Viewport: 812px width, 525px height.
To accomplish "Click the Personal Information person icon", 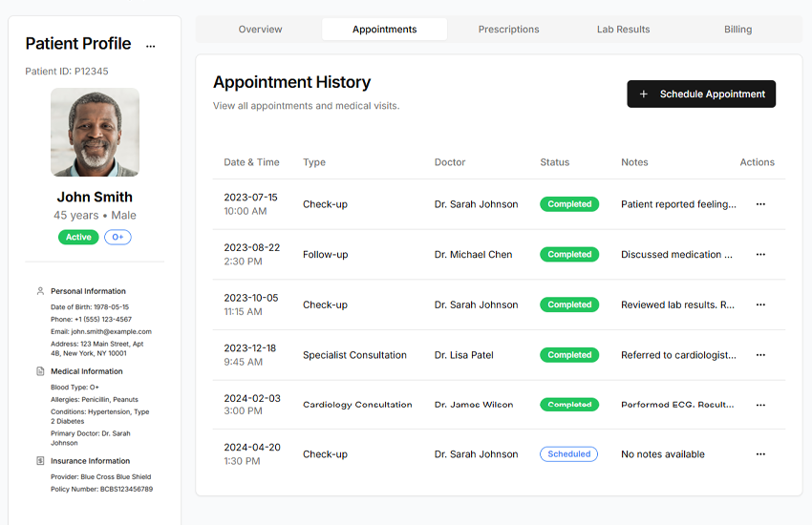I will click(x=40, y=291).
